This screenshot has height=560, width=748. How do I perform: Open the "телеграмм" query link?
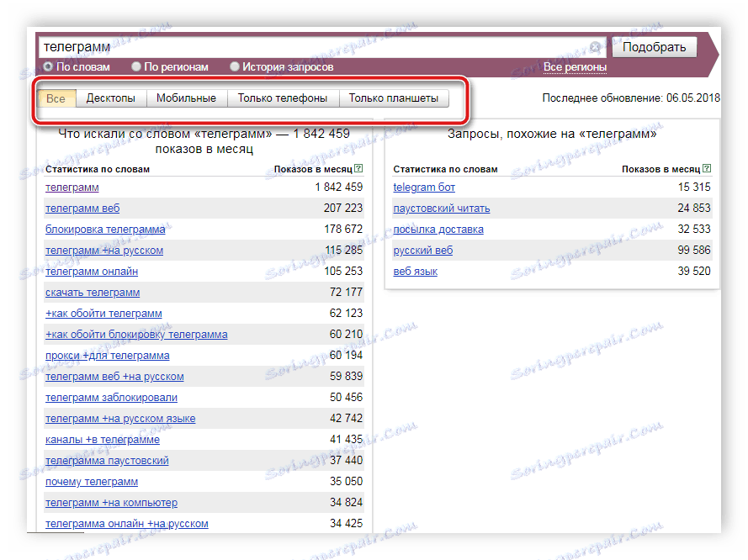click(72, 188)
